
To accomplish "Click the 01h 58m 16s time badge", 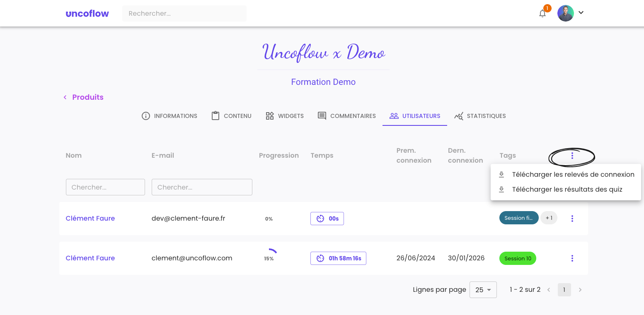I will pyautogui.click(x=338, y=258).
